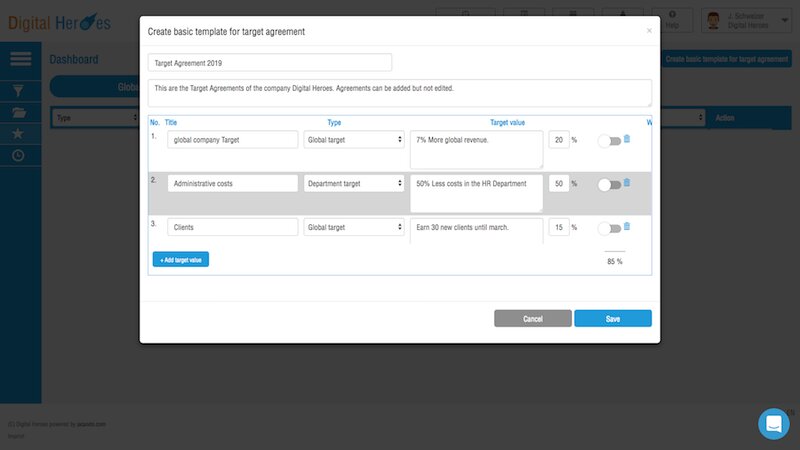The width and height of the screenshot is (800, 450).
Task: Click the clock history sidebar icon
Action: pos(18,156)
